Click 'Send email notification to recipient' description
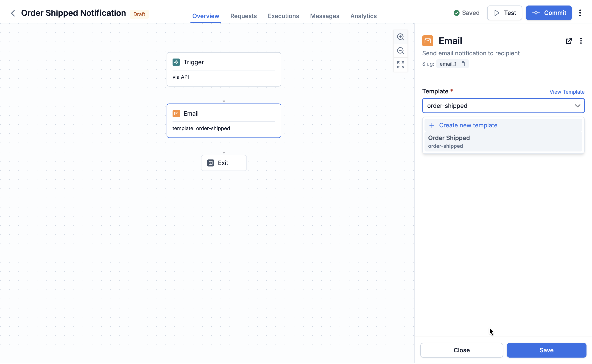Viewport: 592px width, 364px height. click(x=471, y=53)
